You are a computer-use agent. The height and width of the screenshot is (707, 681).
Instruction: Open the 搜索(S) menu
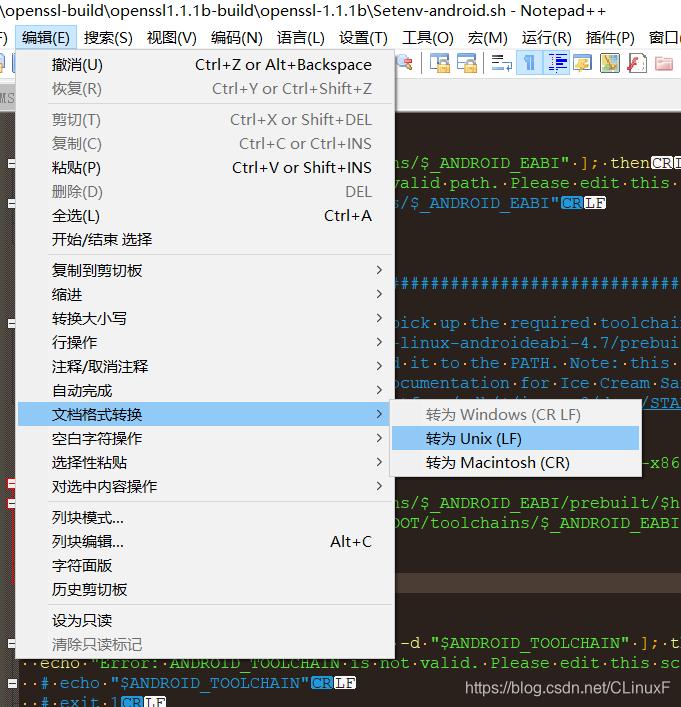108,37
